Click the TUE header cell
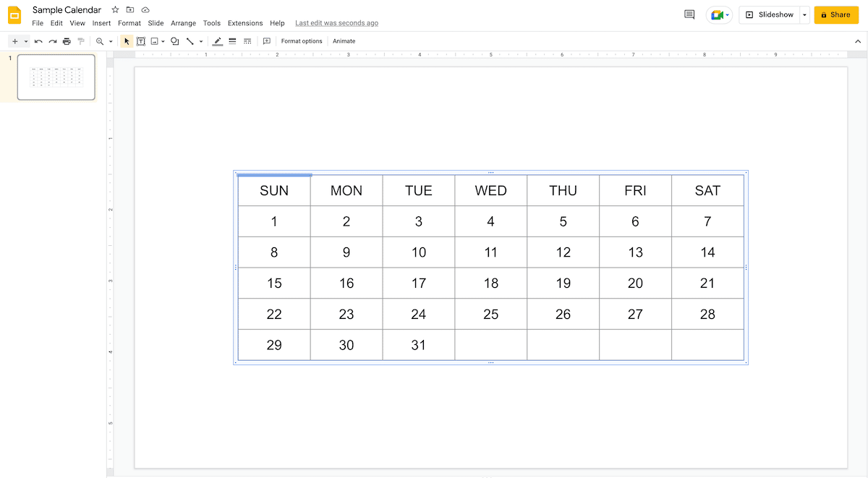 click(x=419, y=190)
